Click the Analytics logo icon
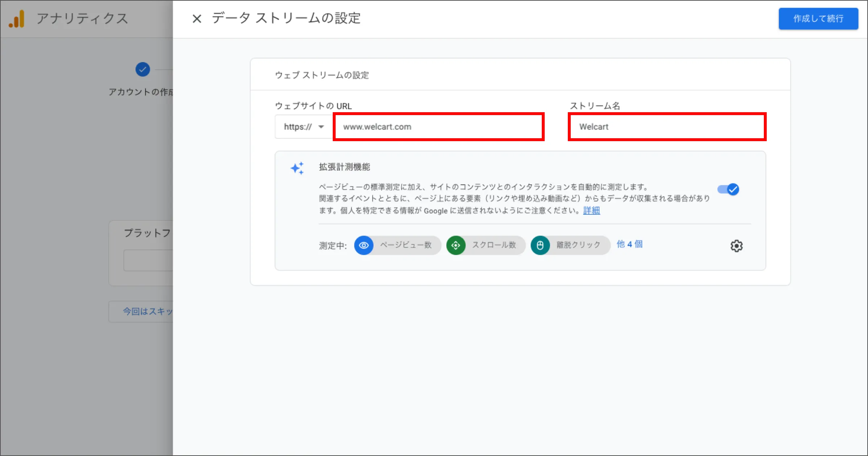 pyautogui.click(x=17, y=19)
